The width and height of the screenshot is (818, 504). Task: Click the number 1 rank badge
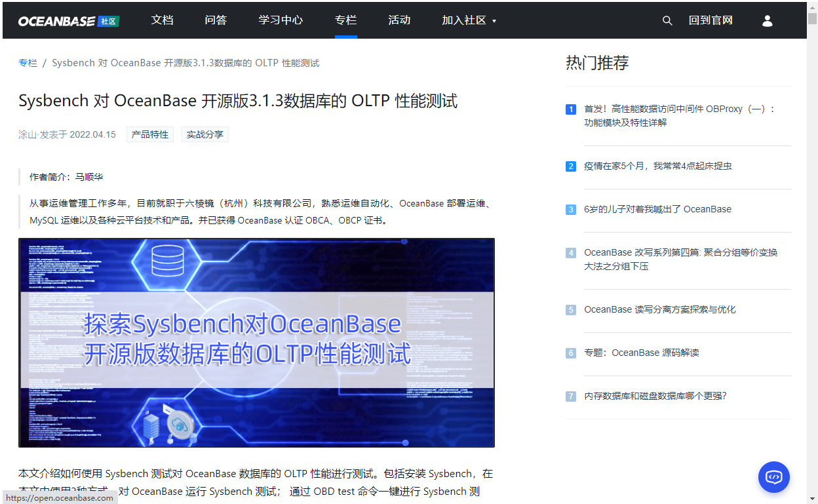click(x=571, y=109)
